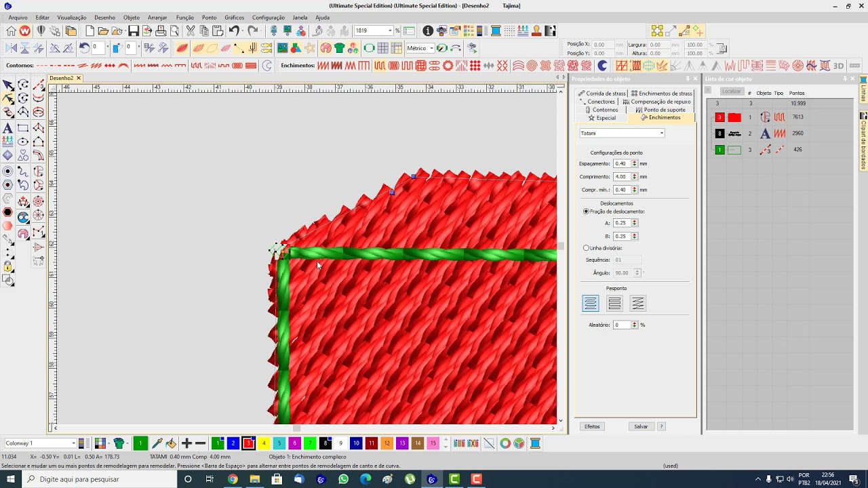The width and height of the screenshot is (868, 488).
Task: Click the New blank design icon
Action: point(90,30)
